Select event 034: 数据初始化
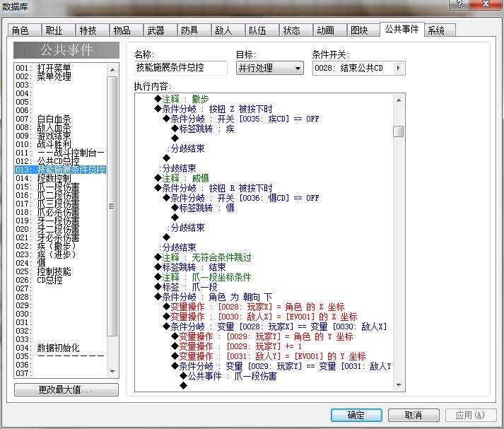 point(60,348)
